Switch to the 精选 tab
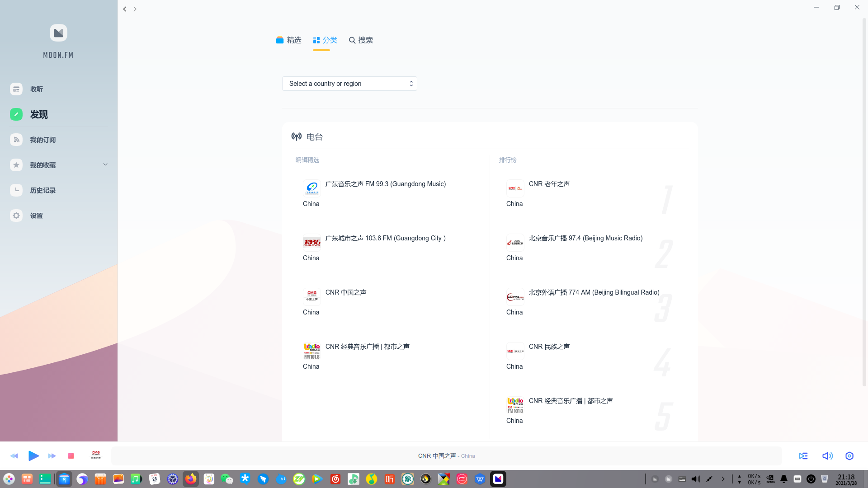The width and height of the screenshot is (868, 488). [x=288, y=40]
